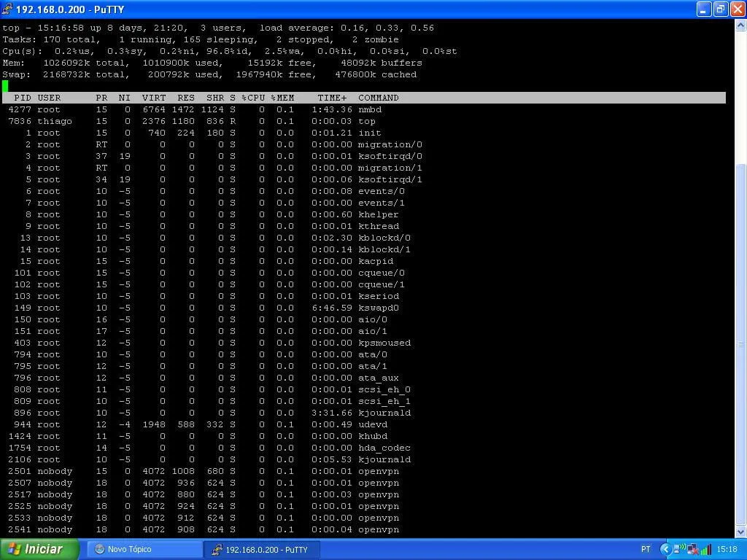Click '476800k cached' swap value
The width and height of the screenshot is (747, 560).
coord(376,75)
